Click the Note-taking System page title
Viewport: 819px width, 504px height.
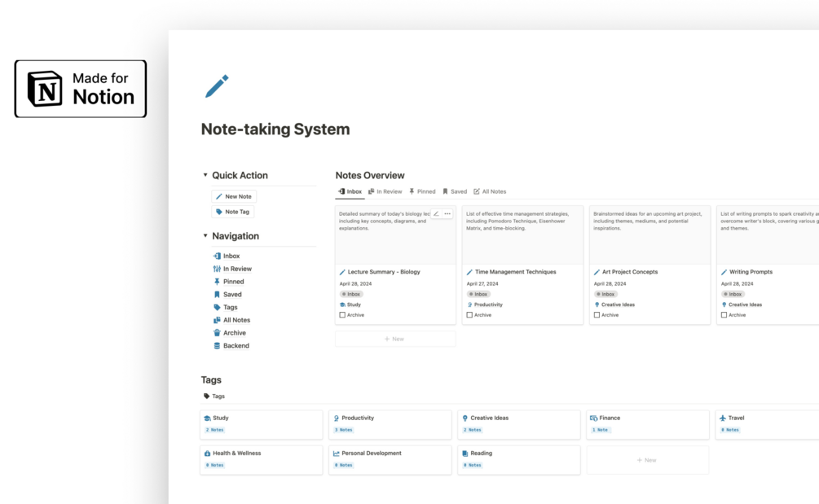click(275, 129)
